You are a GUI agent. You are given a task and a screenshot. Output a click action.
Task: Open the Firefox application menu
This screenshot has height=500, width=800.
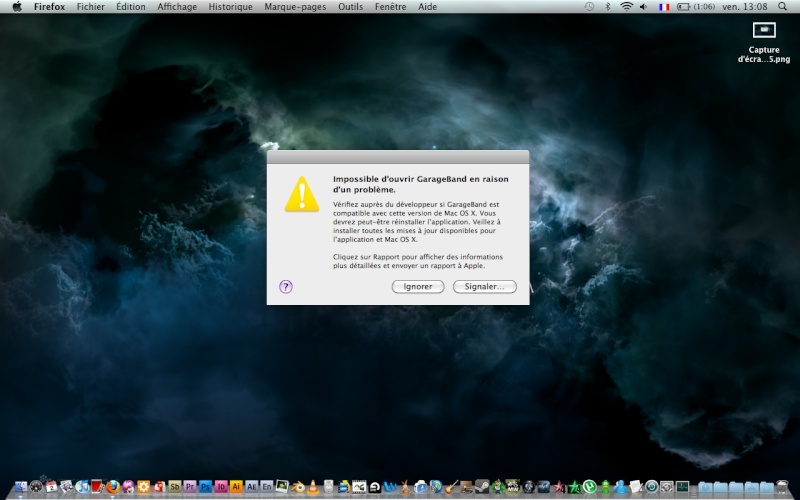pyautogui.click(x=49, y=7)
